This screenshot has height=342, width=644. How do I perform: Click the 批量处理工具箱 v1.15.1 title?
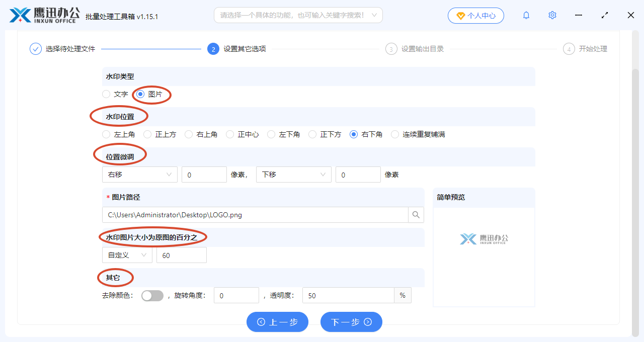coord(122,17)
